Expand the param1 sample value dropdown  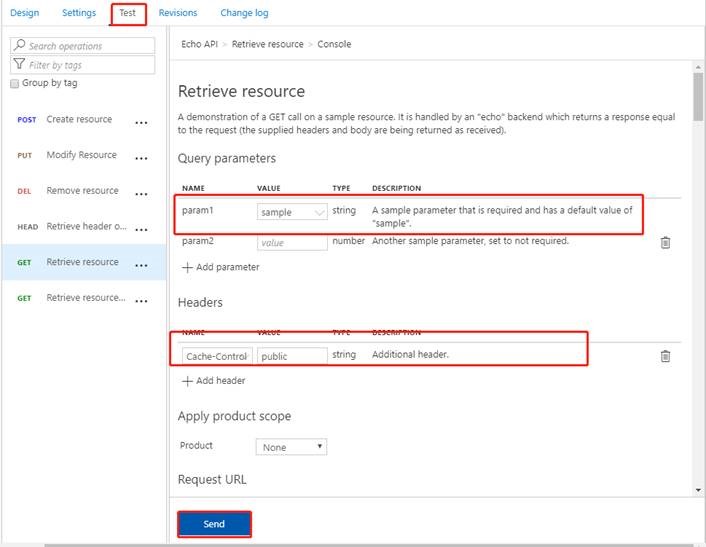tap(319, 213)
